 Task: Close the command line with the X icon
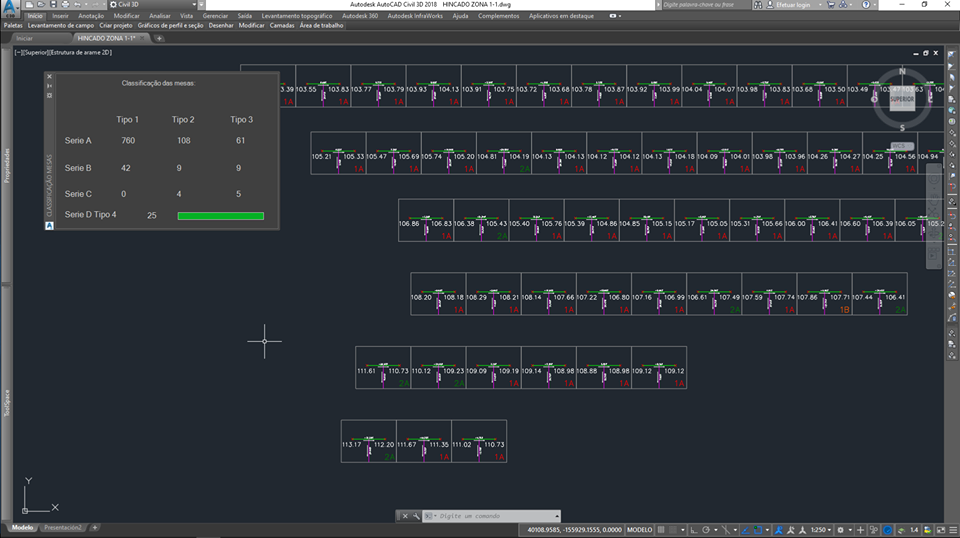tap(405, 516)
